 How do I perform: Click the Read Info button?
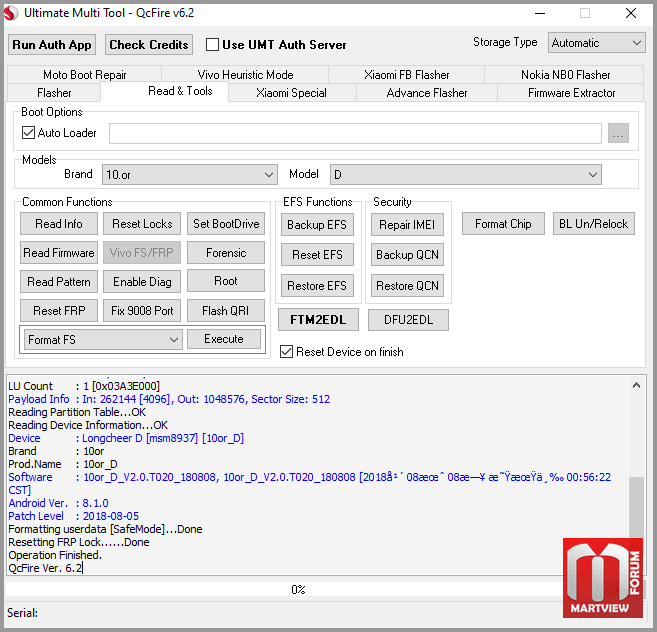59,224
